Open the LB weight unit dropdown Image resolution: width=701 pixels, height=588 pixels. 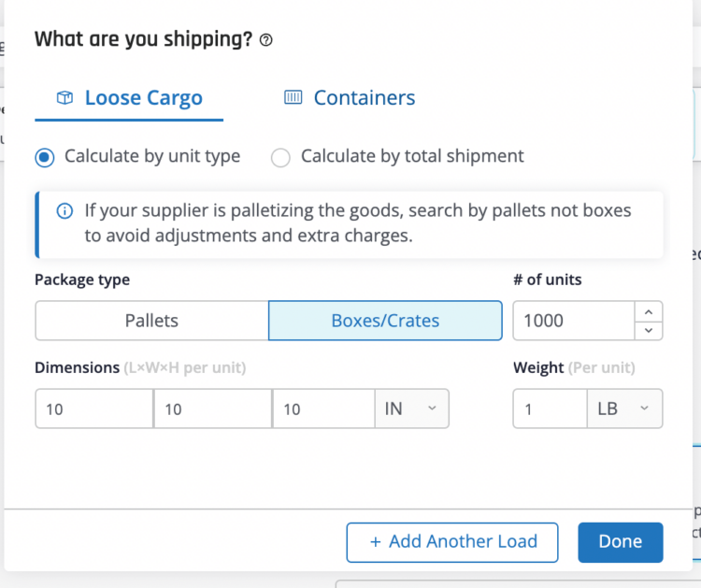[624, 409]
